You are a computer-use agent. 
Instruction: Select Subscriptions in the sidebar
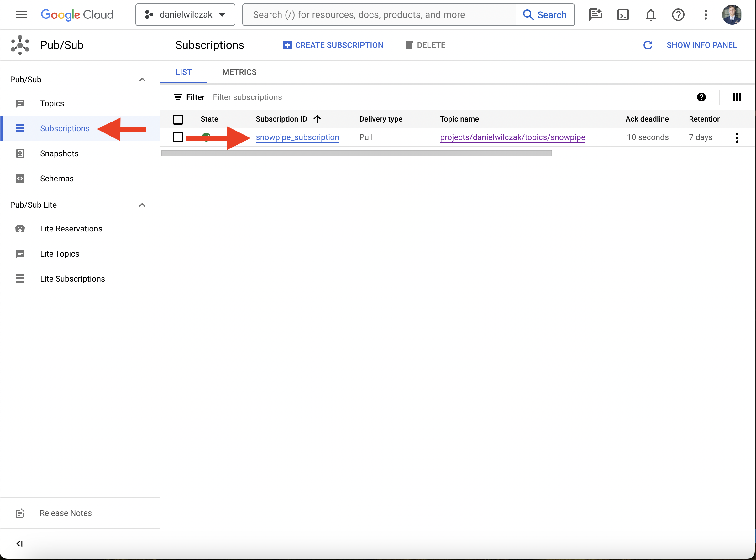click(65, 128)
